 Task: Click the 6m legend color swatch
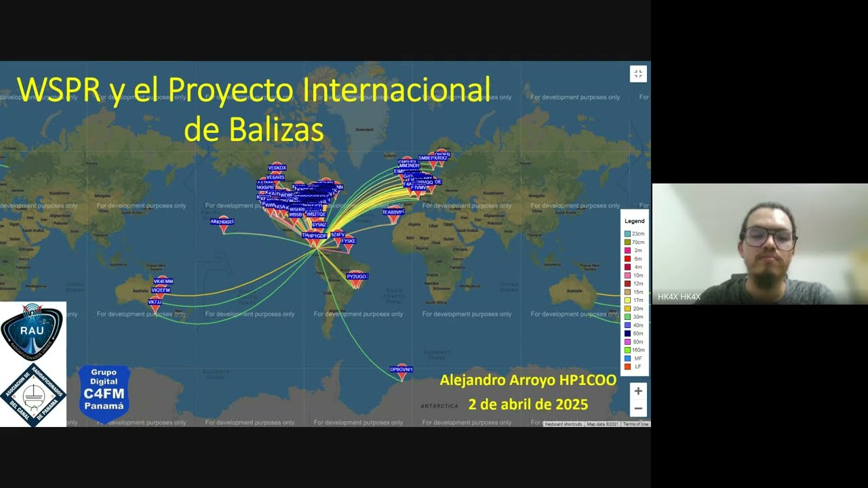[x=628, y=258]
